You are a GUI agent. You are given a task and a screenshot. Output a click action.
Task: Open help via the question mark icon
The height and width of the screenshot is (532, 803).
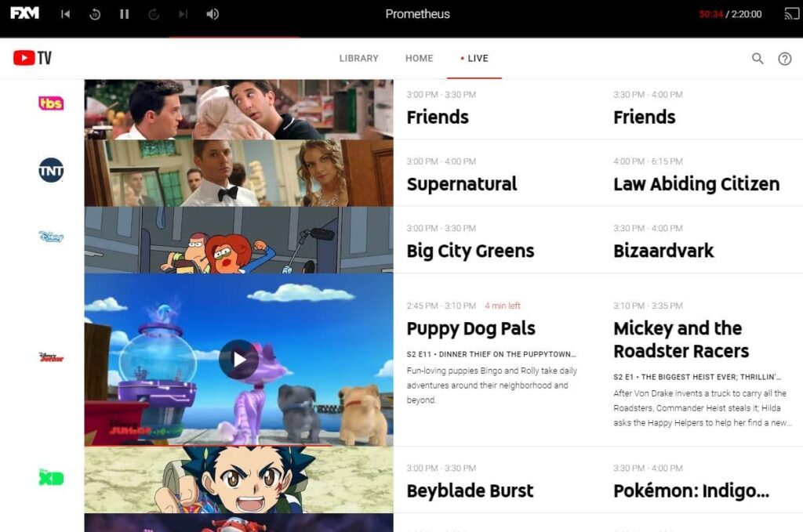787,58
